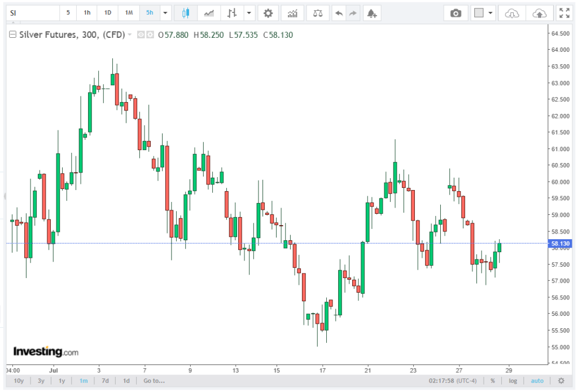Set range to 7d
The image size is (578, 392).
105,381
